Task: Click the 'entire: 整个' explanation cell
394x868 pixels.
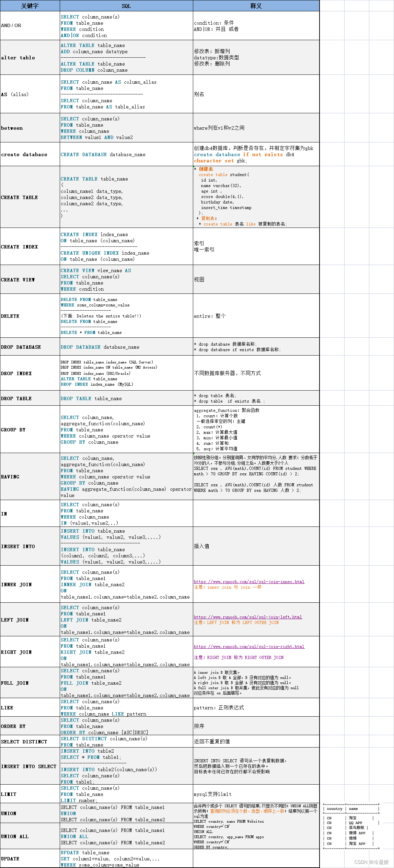Action: pyautogui.click(x=256, y=316)
